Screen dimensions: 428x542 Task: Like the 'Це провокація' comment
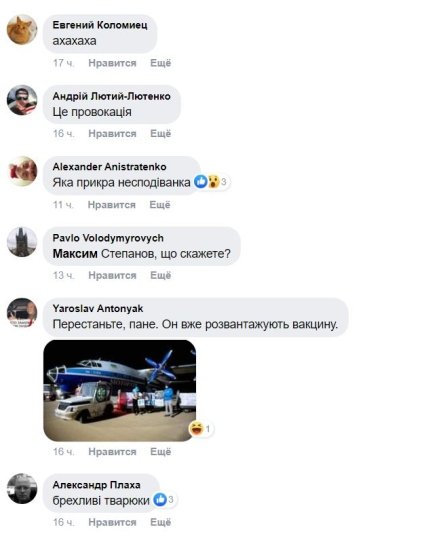click(112, 133)
